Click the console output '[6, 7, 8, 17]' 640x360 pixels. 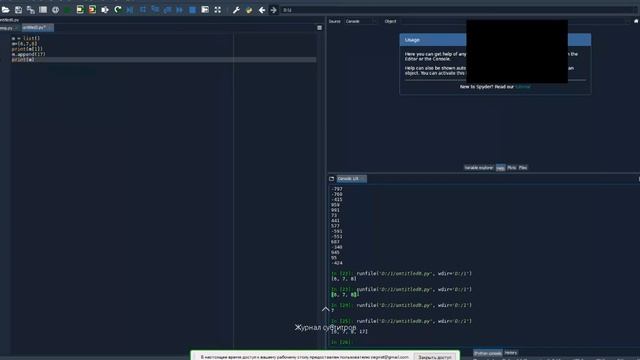(x=349, y=332)
